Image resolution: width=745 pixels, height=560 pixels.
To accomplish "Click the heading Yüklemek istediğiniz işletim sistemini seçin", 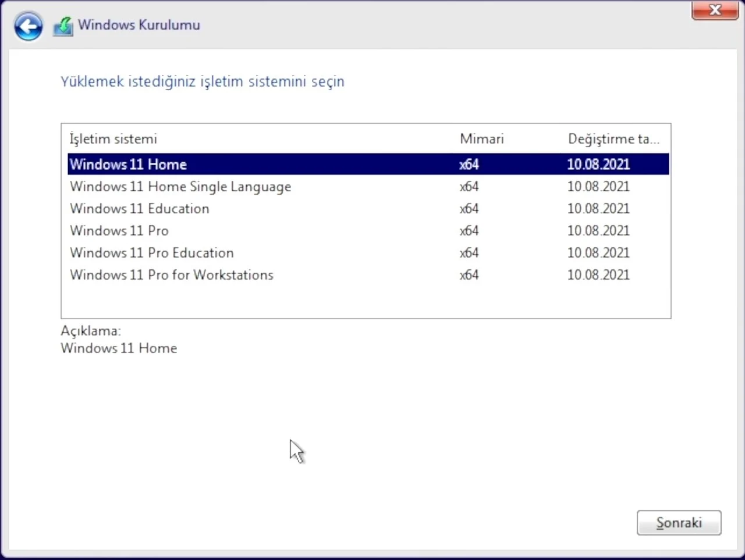I will (x=203, y=81).
